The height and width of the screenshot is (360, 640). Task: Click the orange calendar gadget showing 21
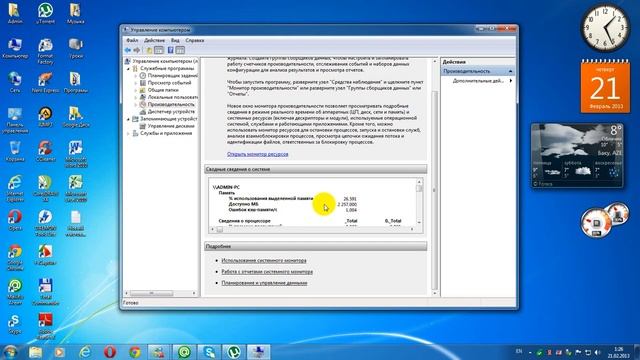click(605, 86)
